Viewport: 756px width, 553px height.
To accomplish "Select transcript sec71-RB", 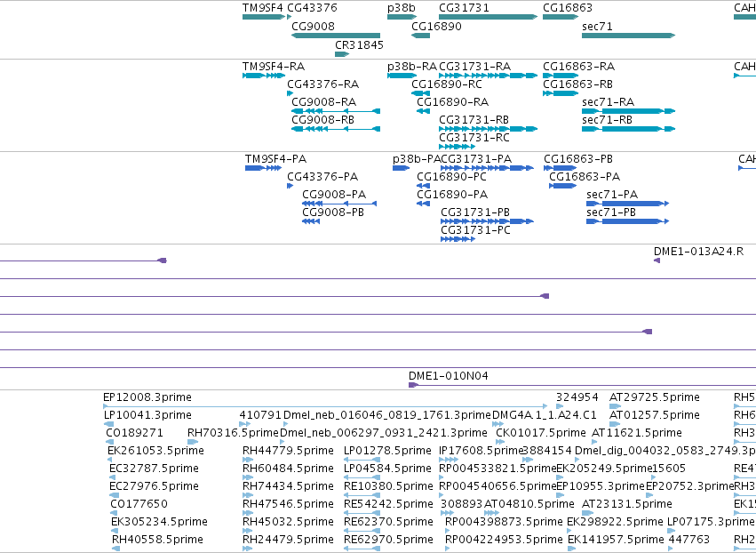I will [607, 120].
